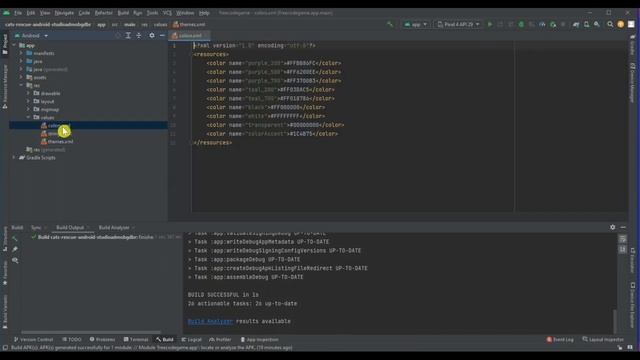Viewport: 640px width, 360px height.
Task: Open the Terminal tool window button
Action: click(136, 340)
